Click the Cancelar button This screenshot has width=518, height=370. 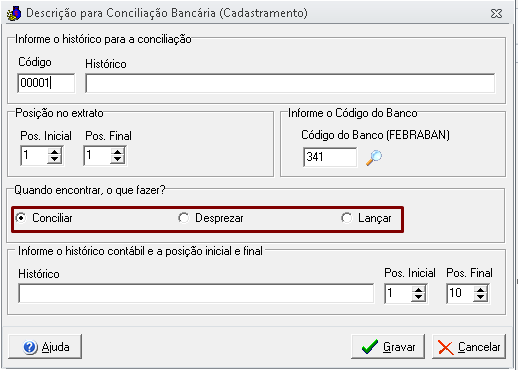(469, 347)
